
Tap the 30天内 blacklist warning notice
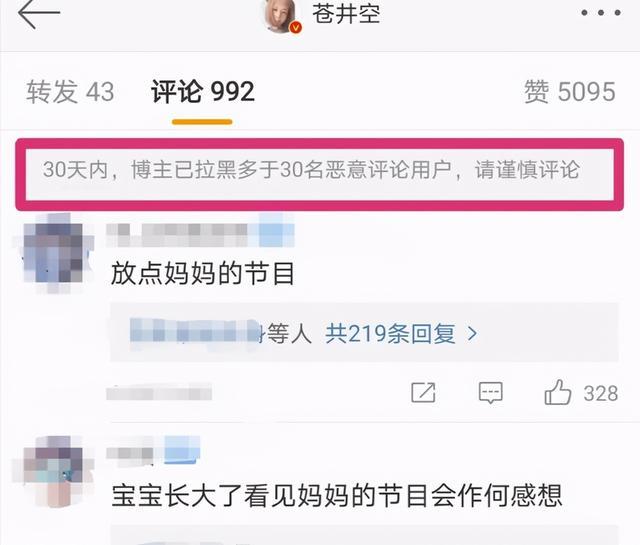[320, 174]
